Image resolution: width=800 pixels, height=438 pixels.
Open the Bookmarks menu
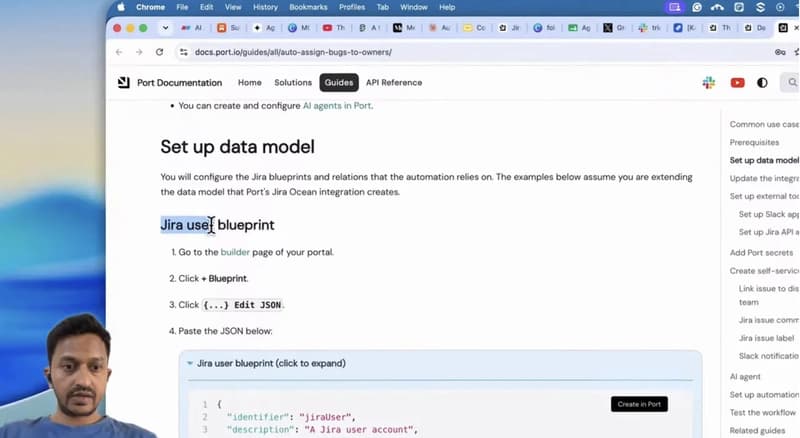tap(308, 7)
